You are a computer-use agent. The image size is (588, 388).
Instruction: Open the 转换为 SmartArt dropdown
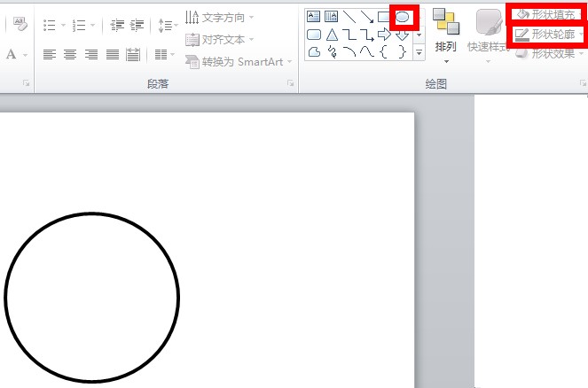(239, 61)
